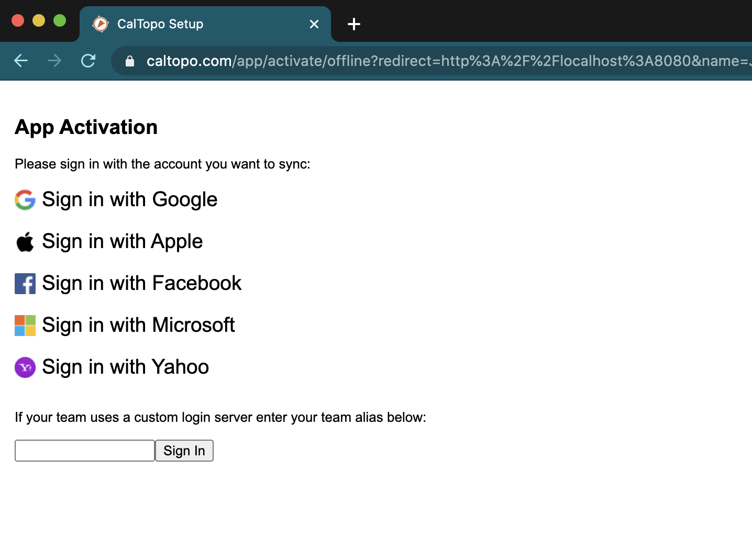Choose Sign in with Apple link

[x=122, y=242]
